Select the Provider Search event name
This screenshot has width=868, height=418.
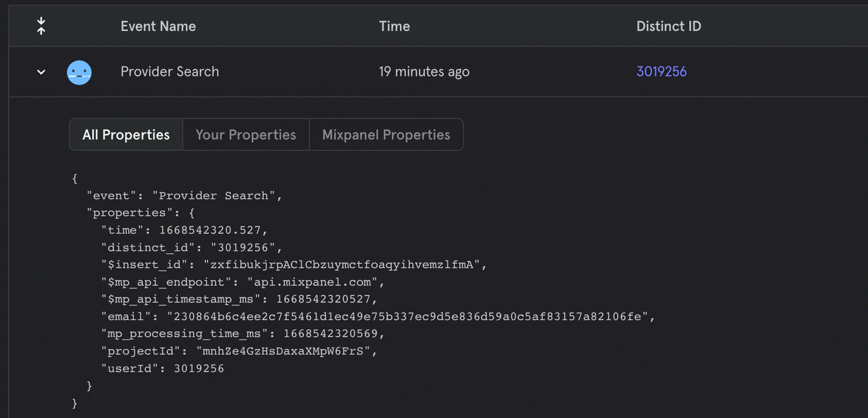coord(170,72)
